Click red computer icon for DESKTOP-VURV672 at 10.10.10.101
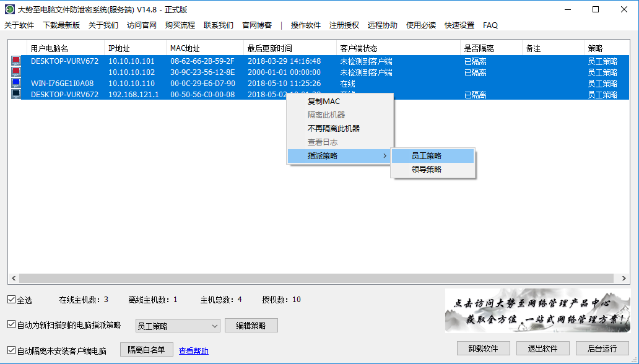 tap(15, 61)
